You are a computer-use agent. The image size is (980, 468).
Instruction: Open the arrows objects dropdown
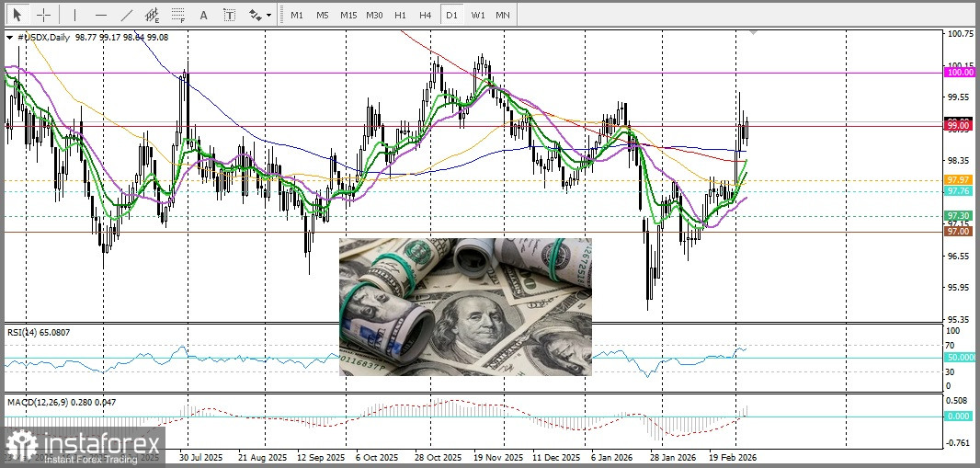(x=258, y=15)
